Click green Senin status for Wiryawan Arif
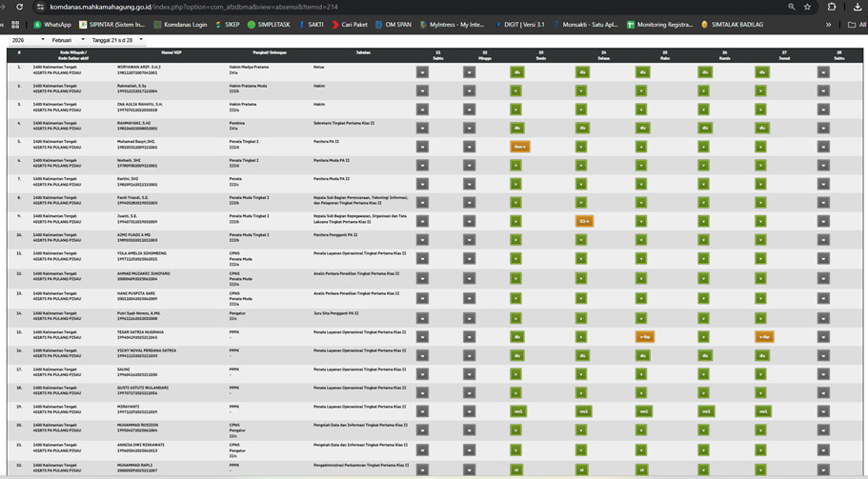Viewport: 868px width, 479px height. pyautogui.click(x=516, y=71)
